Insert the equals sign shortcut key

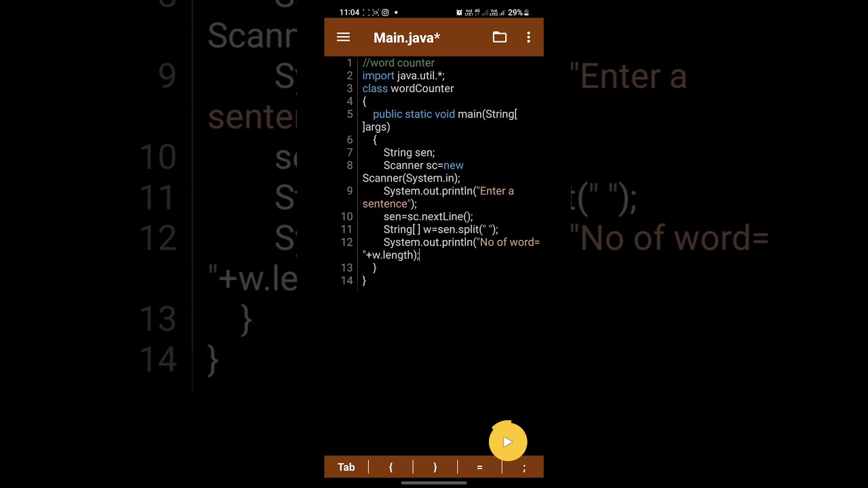tap(479, 467)
